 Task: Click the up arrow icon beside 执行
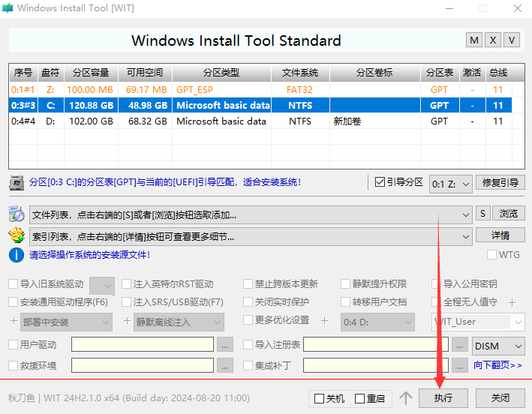(x=405, y=397)
